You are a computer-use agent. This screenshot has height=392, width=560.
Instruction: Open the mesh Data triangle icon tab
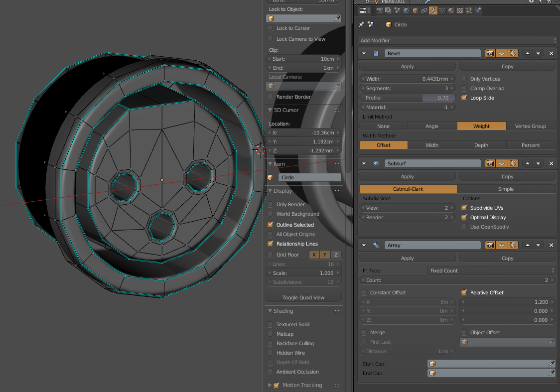click(x=442, y=11)
